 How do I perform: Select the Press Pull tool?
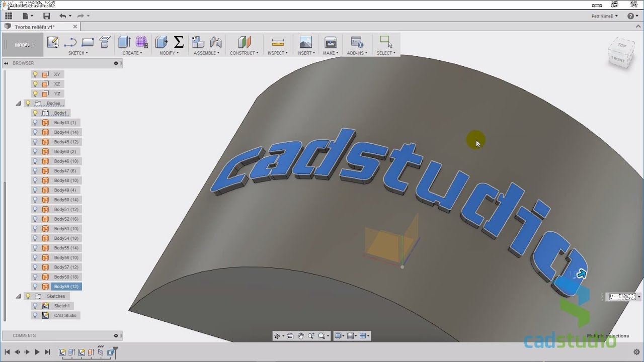[162, 42]
